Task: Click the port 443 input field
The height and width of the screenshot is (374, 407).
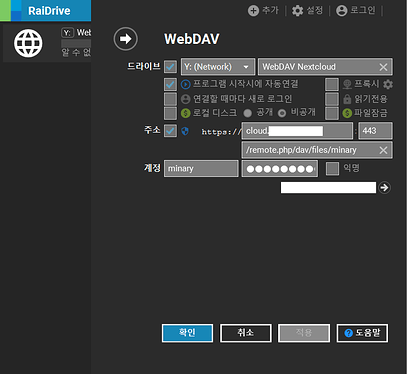Action: click(375, 131)
